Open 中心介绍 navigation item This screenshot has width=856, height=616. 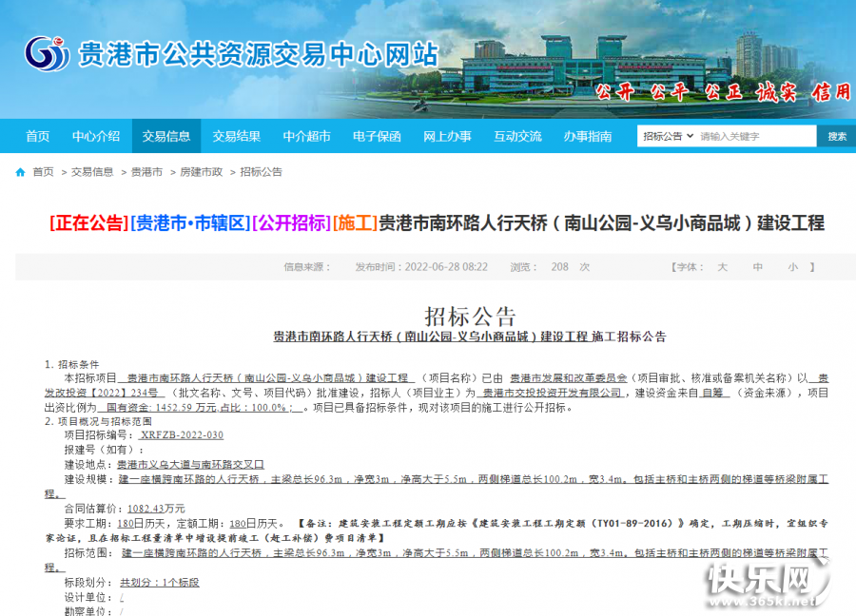coord(96,136)
